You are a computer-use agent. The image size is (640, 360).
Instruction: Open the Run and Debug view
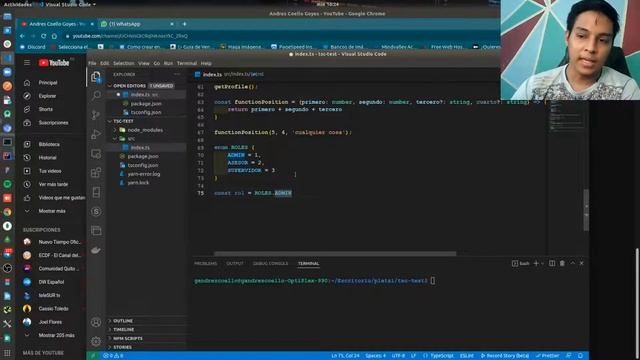coord(96,134)
